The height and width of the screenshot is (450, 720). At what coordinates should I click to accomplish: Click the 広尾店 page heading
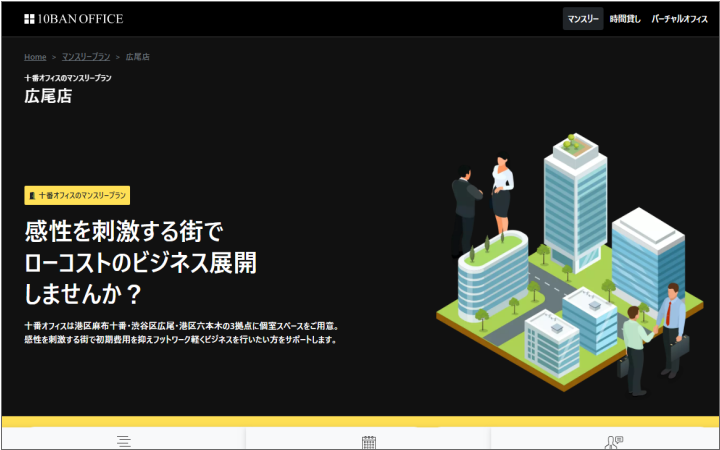48,96
